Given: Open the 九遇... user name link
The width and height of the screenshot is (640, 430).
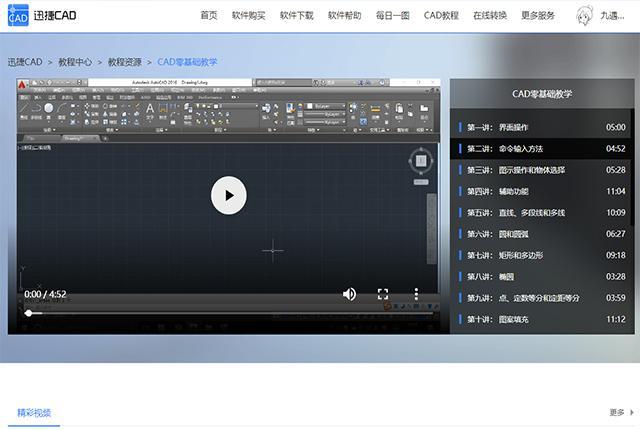Looking at the screenshot, I should [612, 16].
